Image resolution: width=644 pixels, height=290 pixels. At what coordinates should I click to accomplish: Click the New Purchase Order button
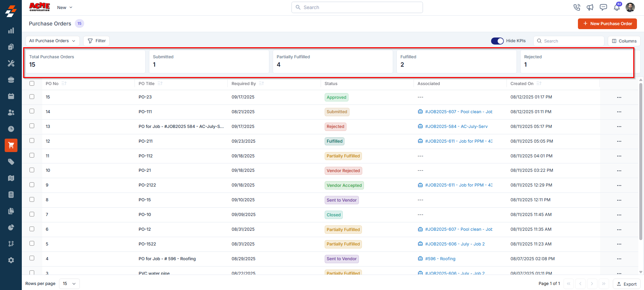tap(607, 24)
